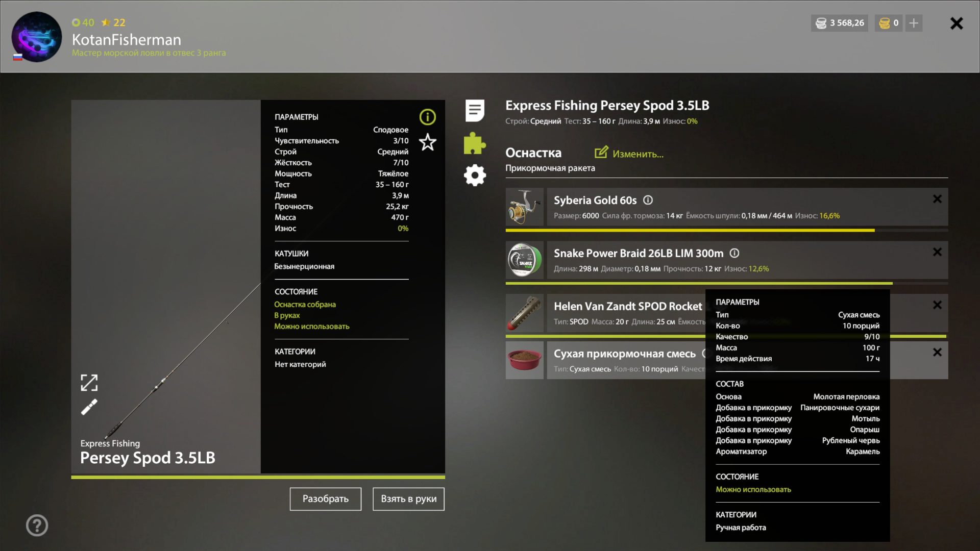
Task: Expand the rod preview to fullscreen
Action: 89,383
